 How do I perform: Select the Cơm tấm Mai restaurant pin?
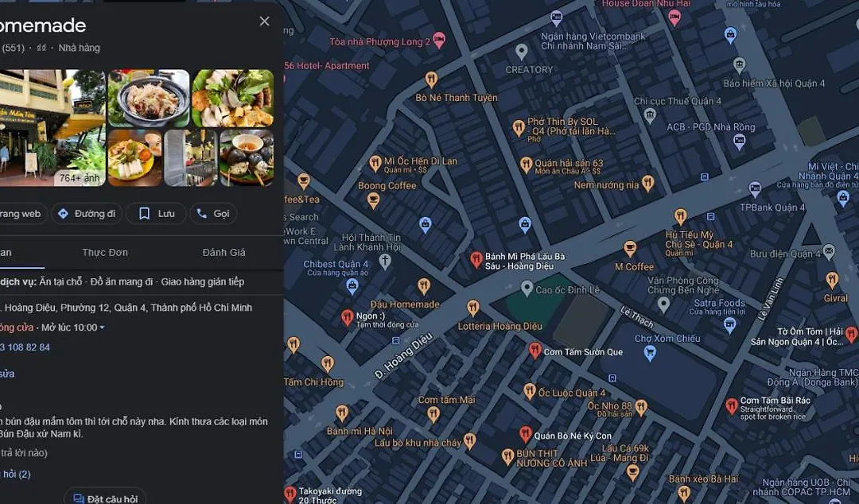[x=433, y=414]
